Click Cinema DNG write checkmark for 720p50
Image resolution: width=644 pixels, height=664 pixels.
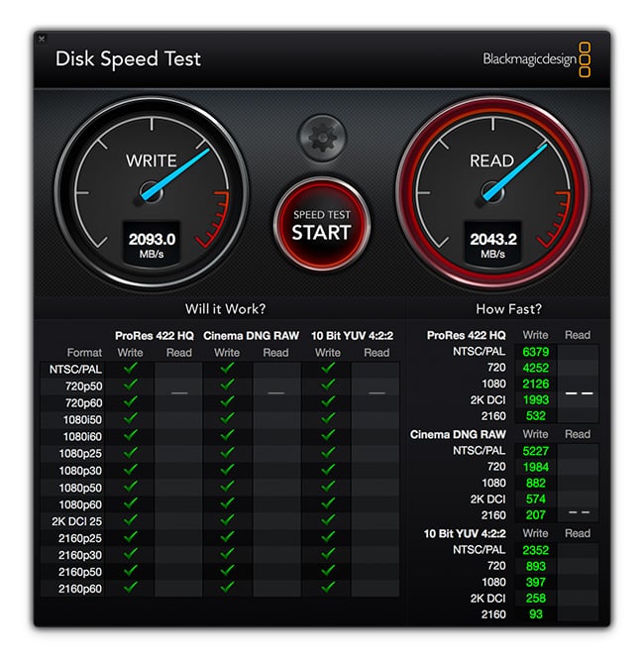(x=227, y=385)
